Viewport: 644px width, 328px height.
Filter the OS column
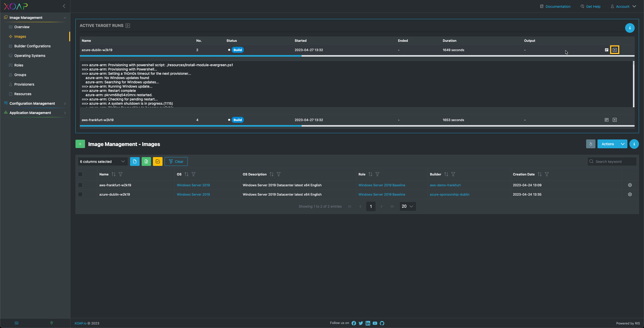click(193, 174)
